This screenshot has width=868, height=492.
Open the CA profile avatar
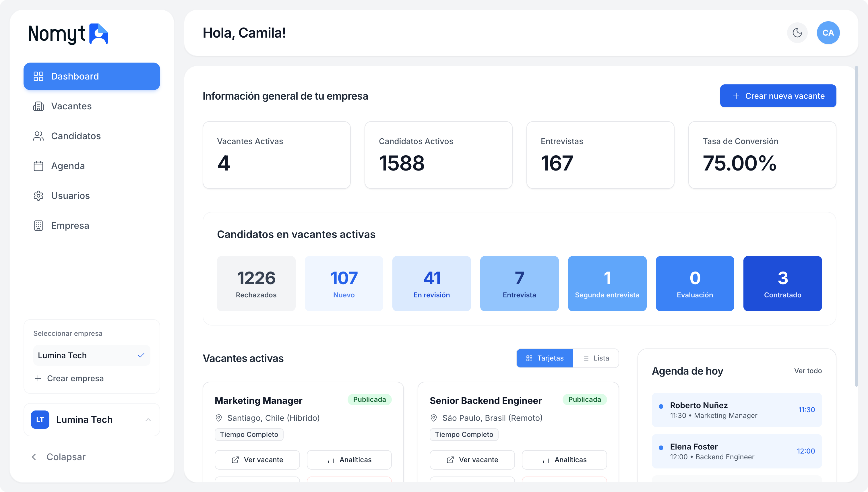coord(828,33)
